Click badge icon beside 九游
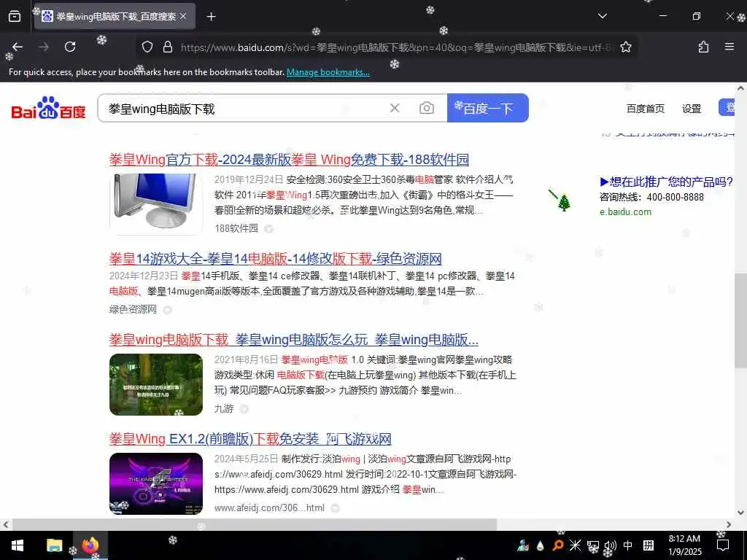The width and height of the screenshot is (747, 560). coord(244,409)
